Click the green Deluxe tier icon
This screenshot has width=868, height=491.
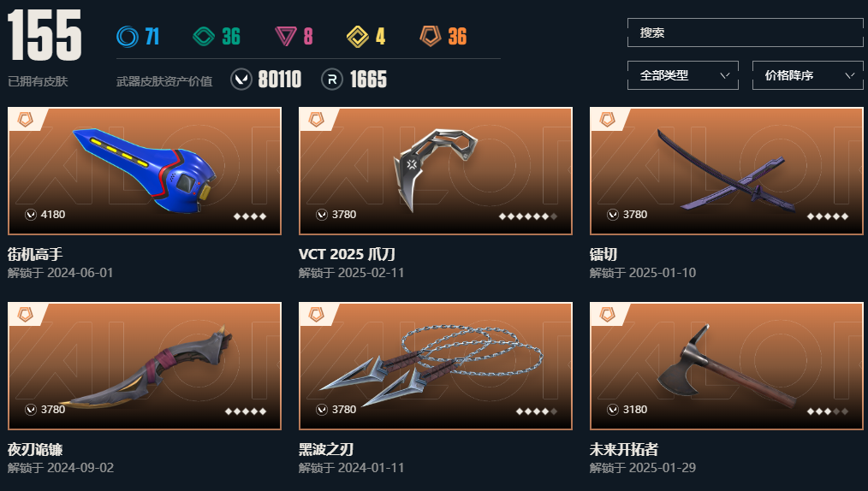(204, 37)
